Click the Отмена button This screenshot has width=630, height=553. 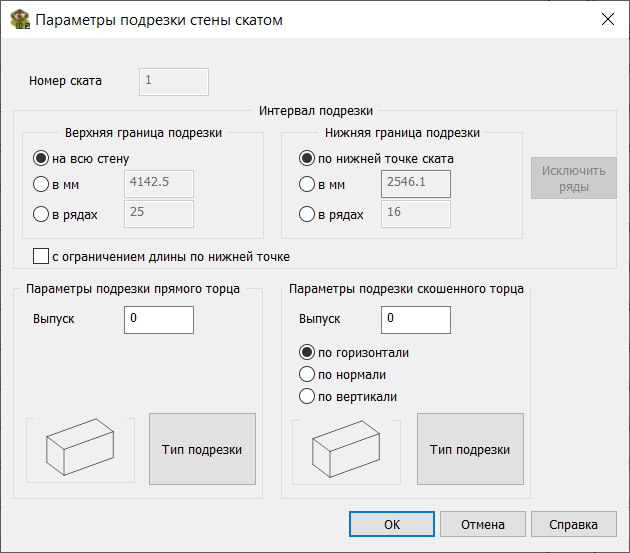[483, 524]
